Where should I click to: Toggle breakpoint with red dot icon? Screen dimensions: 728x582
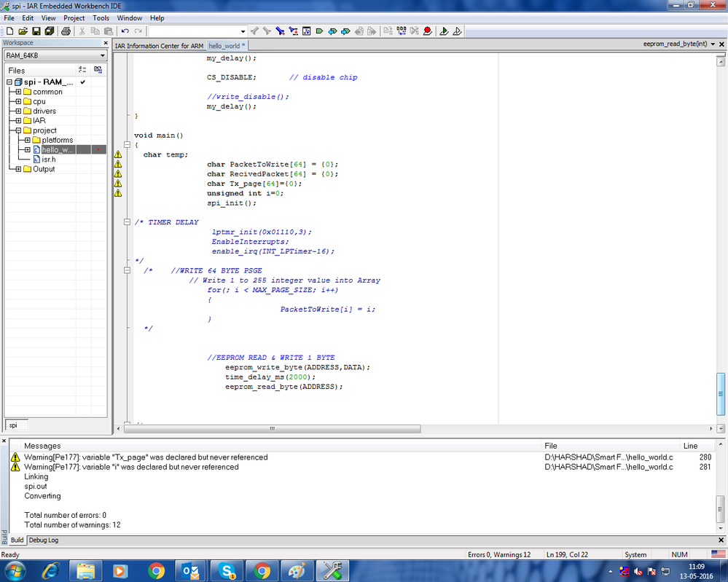click(x=428, y=31)
